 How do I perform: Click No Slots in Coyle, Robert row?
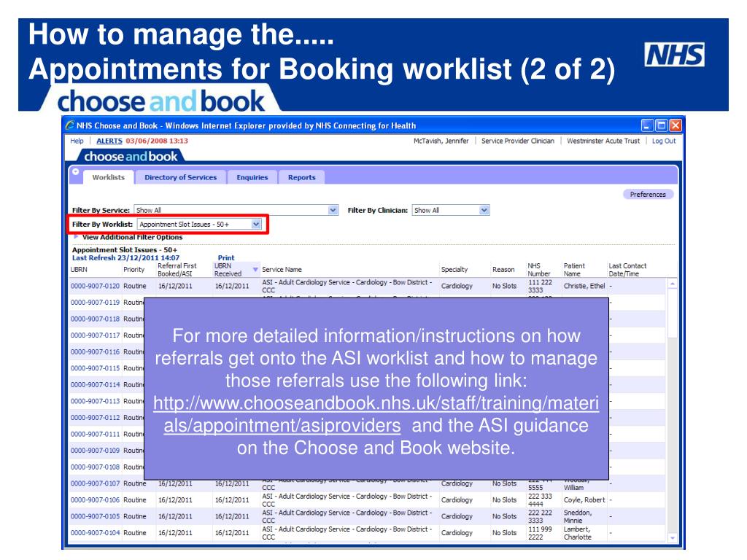[x=505, y=500]
